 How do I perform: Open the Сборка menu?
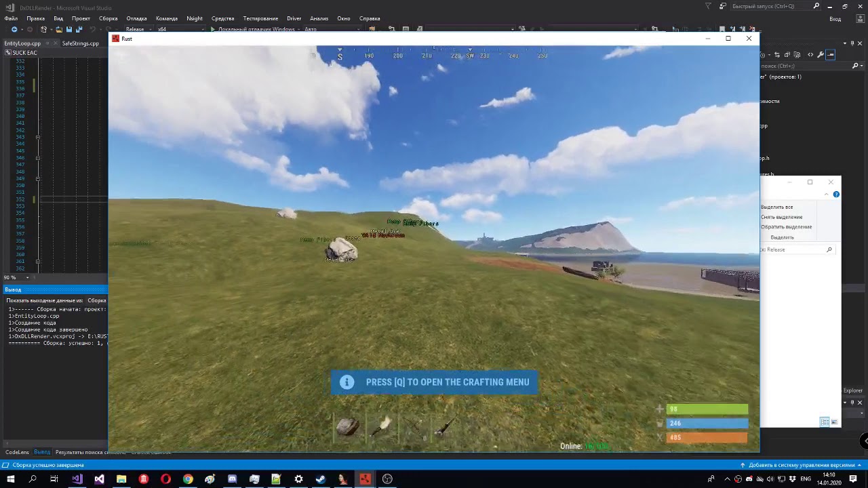108,18
